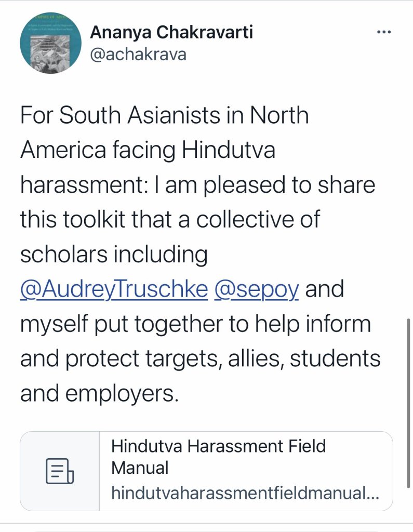Open the Hindutva Harassment Field Manual title

tap(218, 446)
